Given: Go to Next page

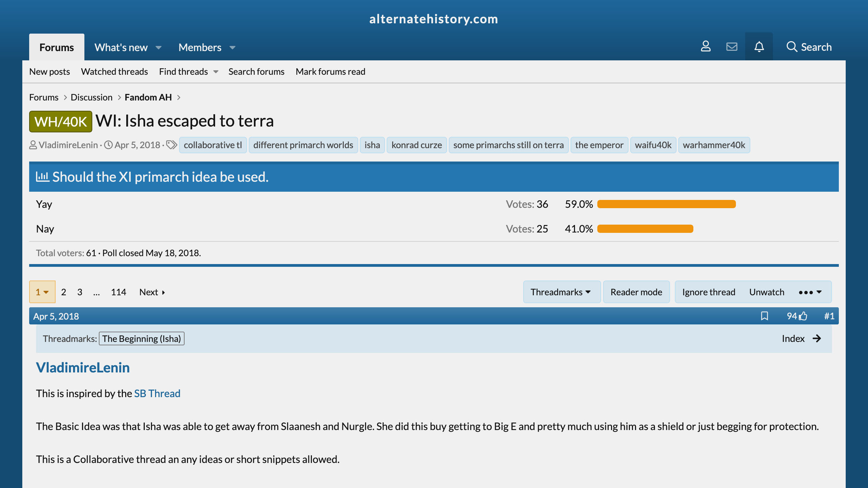Looking at the screenshot, I should (152, 292).
